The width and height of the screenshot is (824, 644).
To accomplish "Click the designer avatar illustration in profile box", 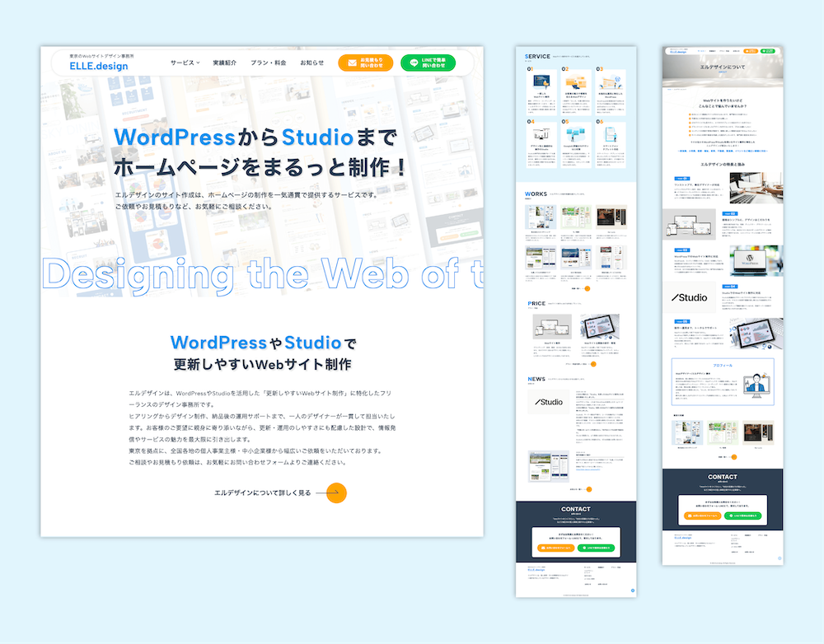I will click(x=756, y=384).
